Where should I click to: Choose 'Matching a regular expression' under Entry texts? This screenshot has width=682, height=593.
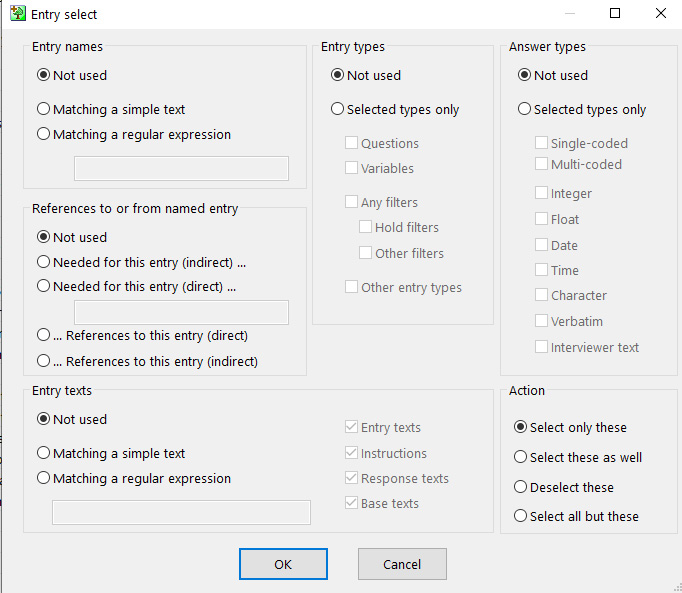tap(43, 478)
